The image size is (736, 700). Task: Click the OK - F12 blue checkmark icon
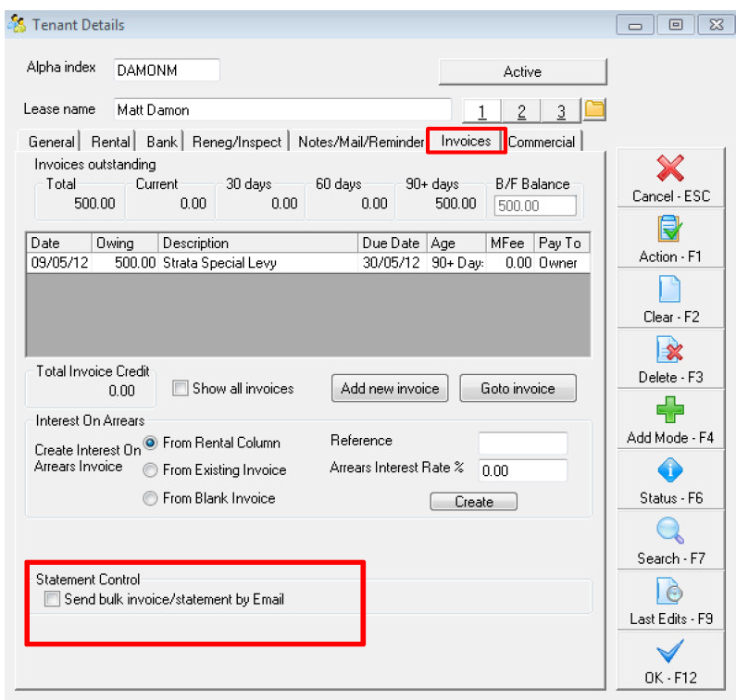click(670, 651)
